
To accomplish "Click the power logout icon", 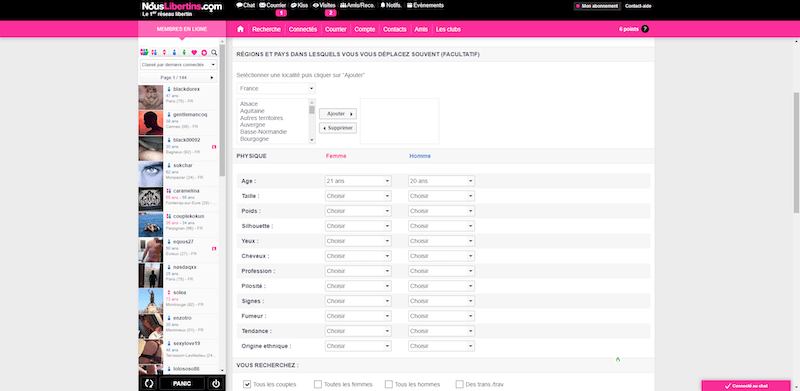I will tap(216, 384).
